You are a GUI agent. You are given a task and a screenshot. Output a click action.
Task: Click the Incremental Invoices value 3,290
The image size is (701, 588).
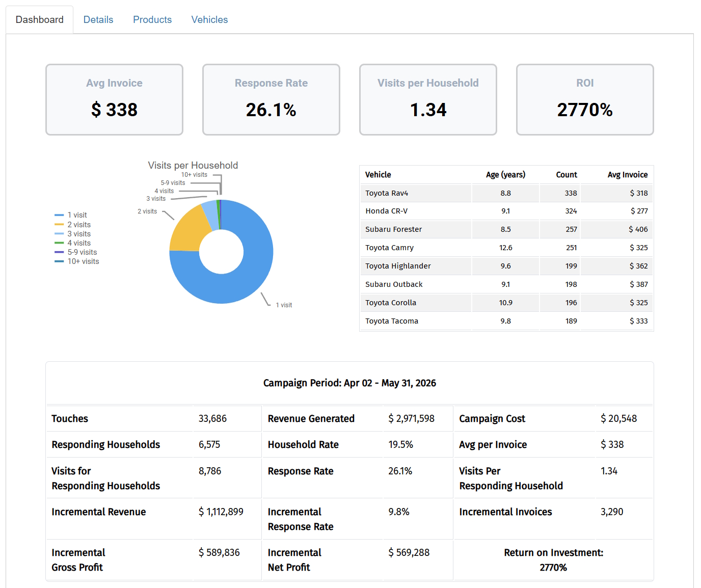[x=612, y=512]
